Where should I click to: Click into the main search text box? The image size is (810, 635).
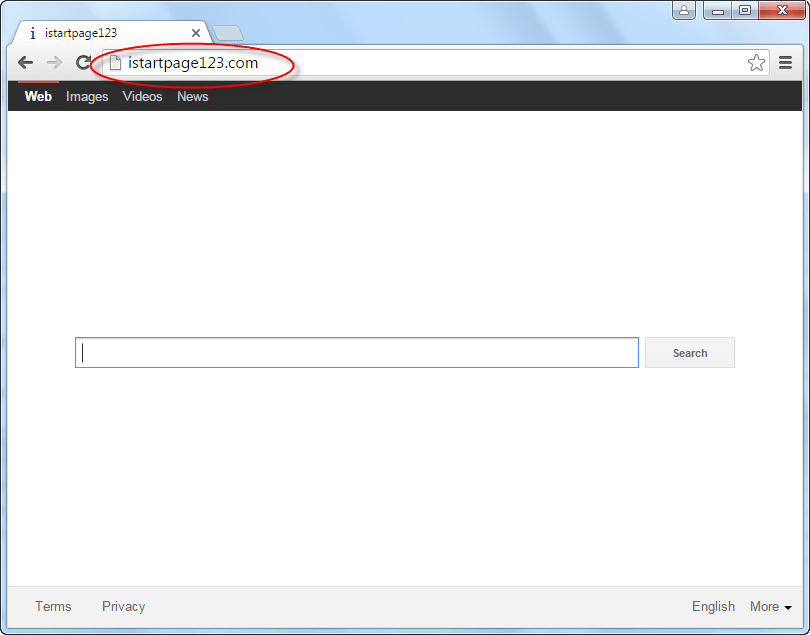click(x=357, y=353)
